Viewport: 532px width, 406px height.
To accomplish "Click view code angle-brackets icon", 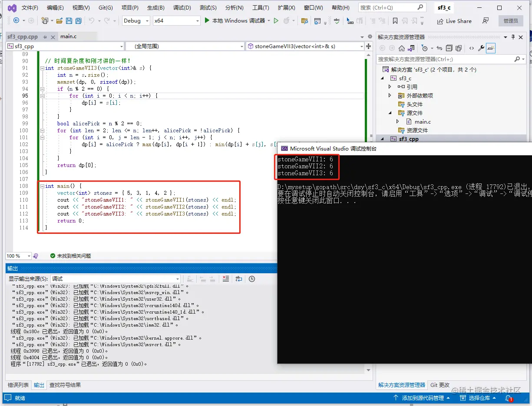I will [x=472, y=48].
